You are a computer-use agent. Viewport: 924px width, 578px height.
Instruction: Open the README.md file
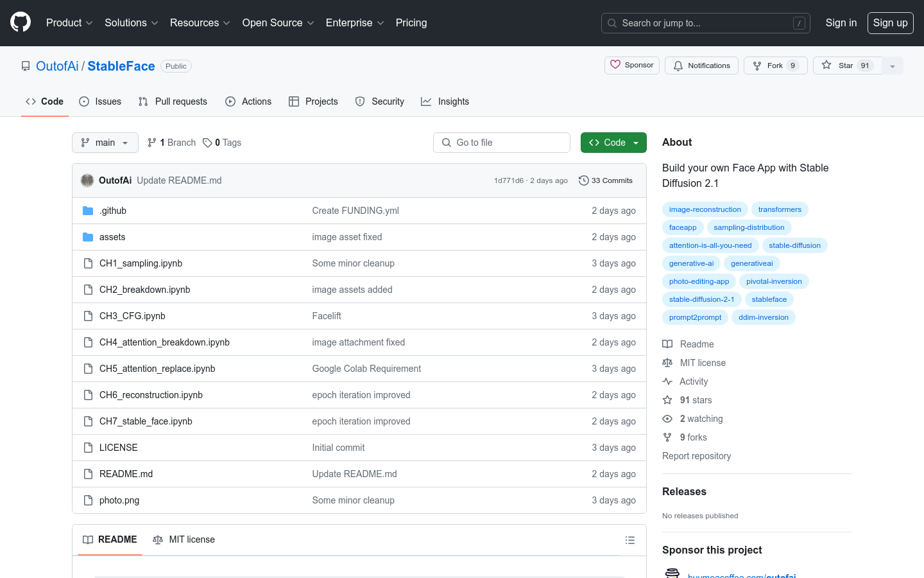pos(126,474)
